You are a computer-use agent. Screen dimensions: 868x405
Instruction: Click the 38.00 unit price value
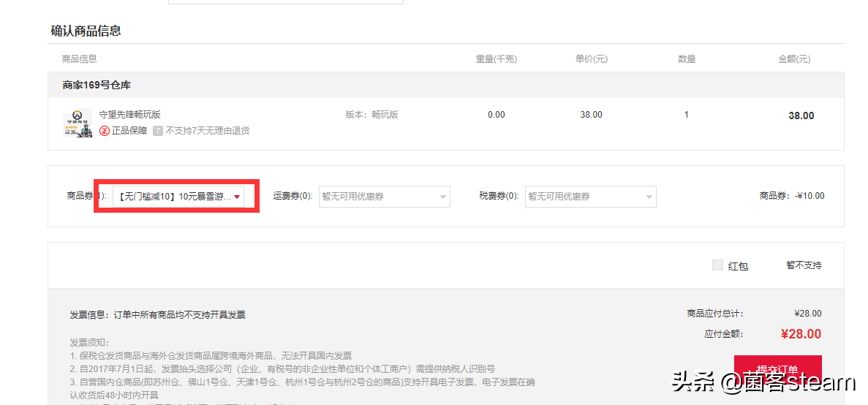pos(591,115)
